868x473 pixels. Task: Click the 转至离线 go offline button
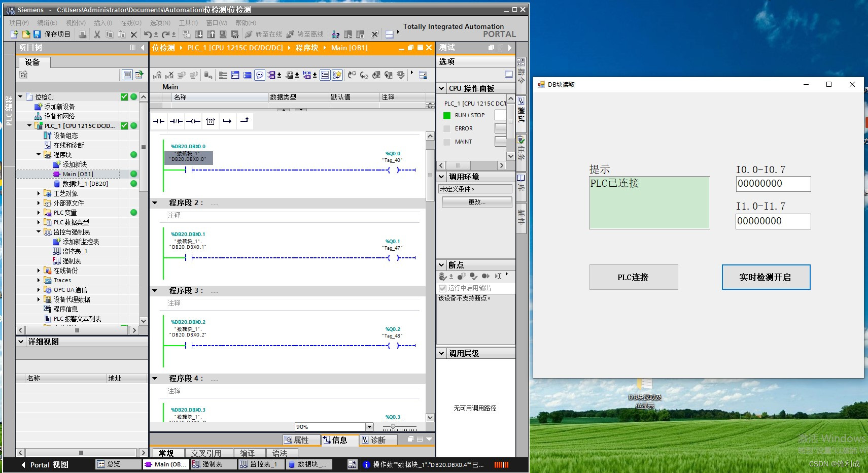[x=305, y=34]
